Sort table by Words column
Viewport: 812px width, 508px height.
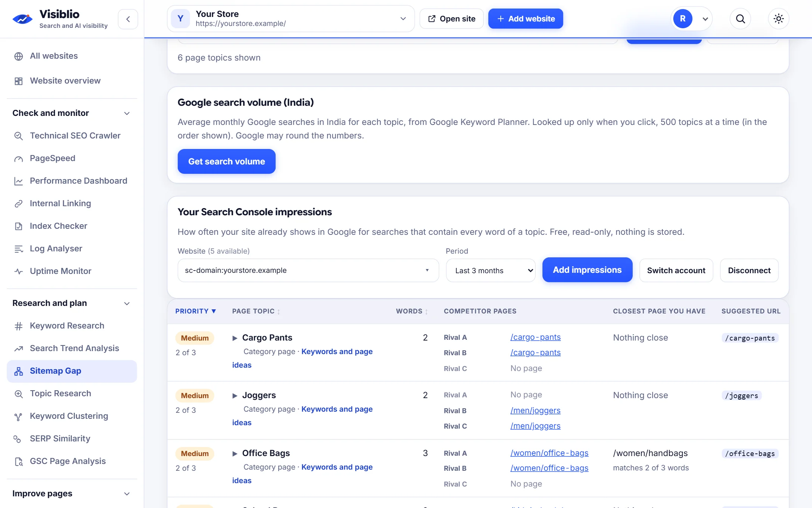pos(412,311)
